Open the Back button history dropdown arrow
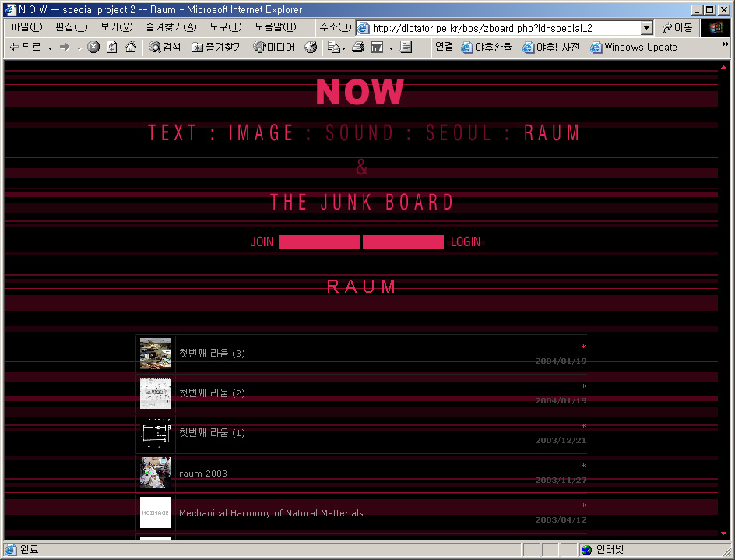Image resolution: width=735 pixels, height=560 pixels. coord(50,48)
